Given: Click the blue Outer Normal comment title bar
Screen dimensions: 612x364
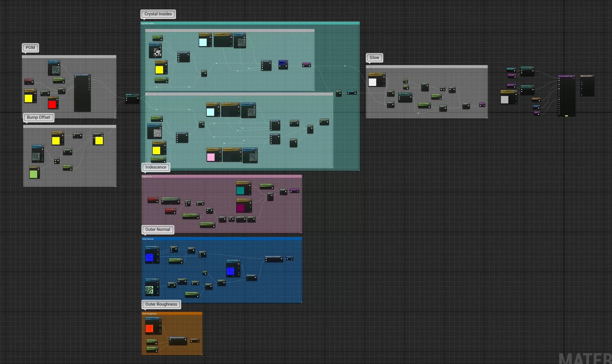Looking at the screenshot, I should click(222, 239).
